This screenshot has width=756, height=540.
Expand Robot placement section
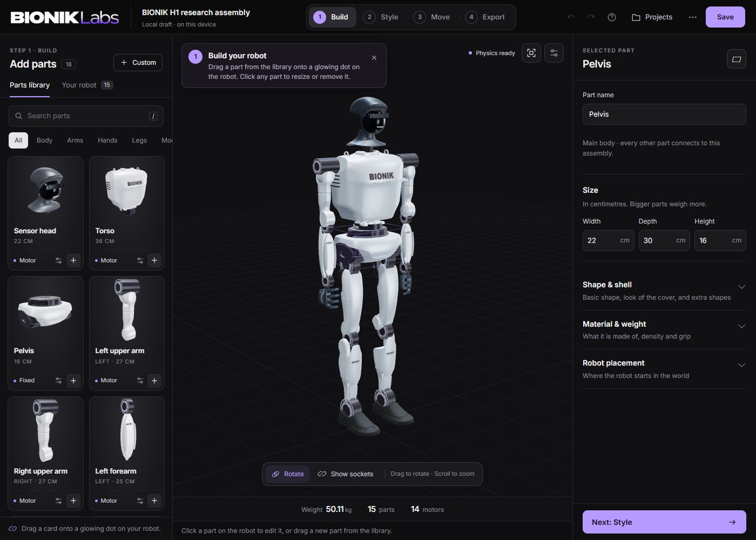664,369
